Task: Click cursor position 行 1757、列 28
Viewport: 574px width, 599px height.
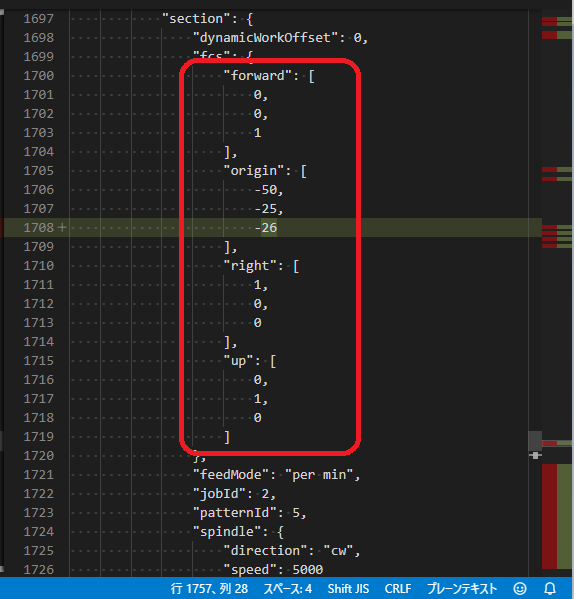Action: point(209,588)
